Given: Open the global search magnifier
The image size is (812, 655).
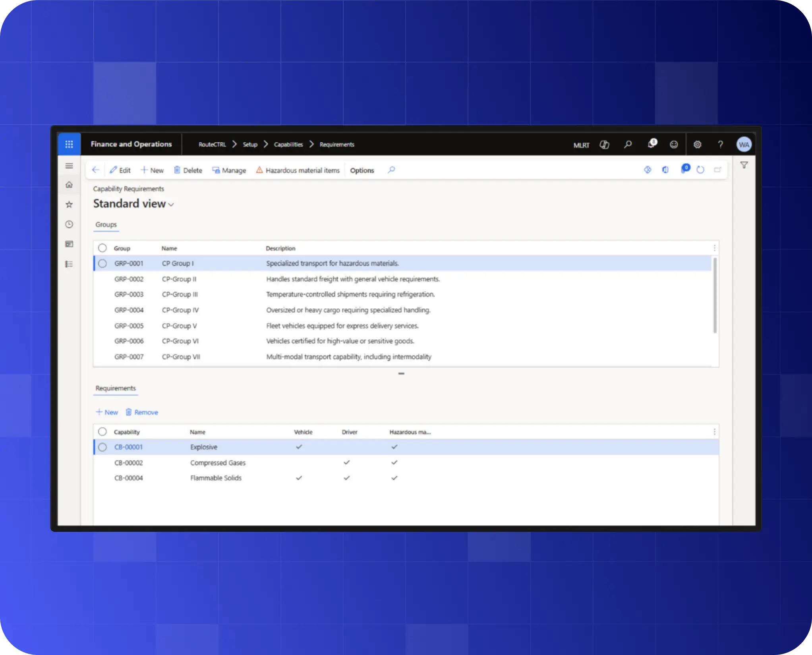Looking at the screenshot, I should (628, 145).
